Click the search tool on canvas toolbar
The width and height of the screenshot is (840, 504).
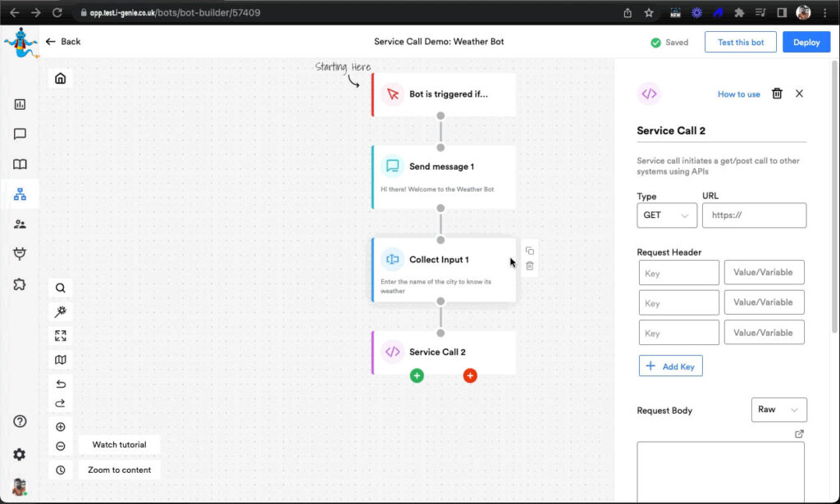(x=61, y=288)
